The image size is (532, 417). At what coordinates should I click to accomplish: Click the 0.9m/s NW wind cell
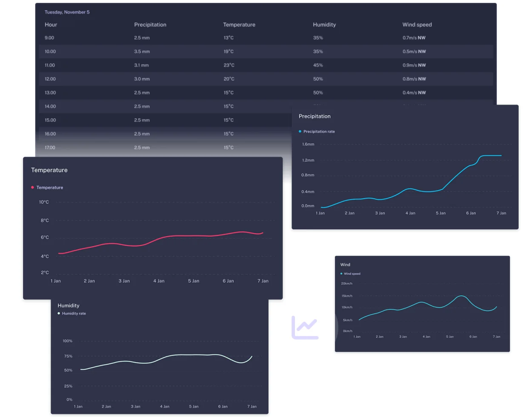coord(414,65)
